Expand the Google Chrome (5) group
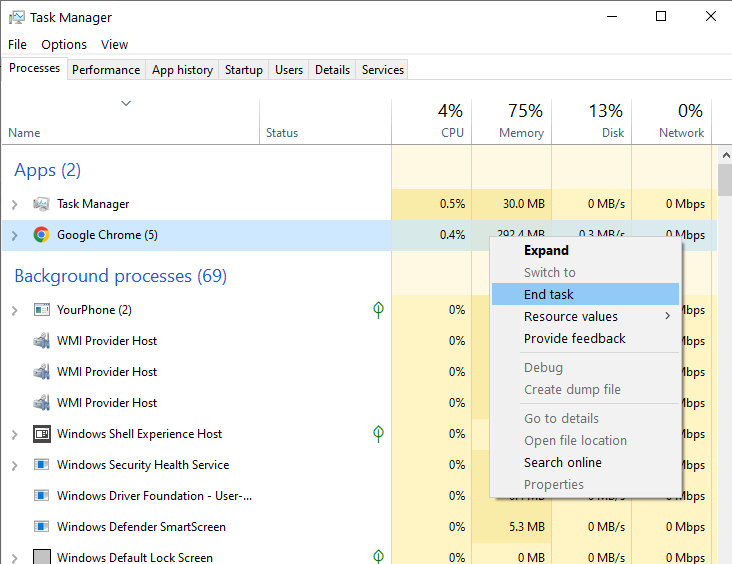 pyautogui.click(x=14, y=235)
